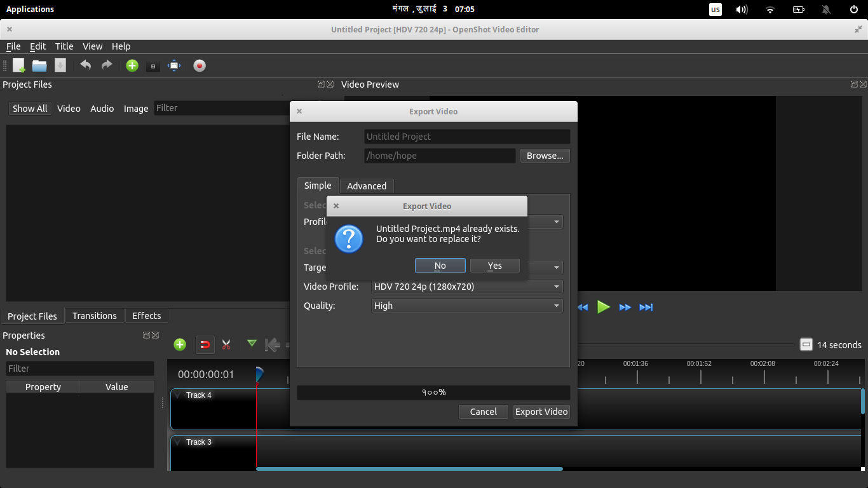Jump to end of the video preview
The height and width of the screenshot is (488, 868).
coord(646,307)
